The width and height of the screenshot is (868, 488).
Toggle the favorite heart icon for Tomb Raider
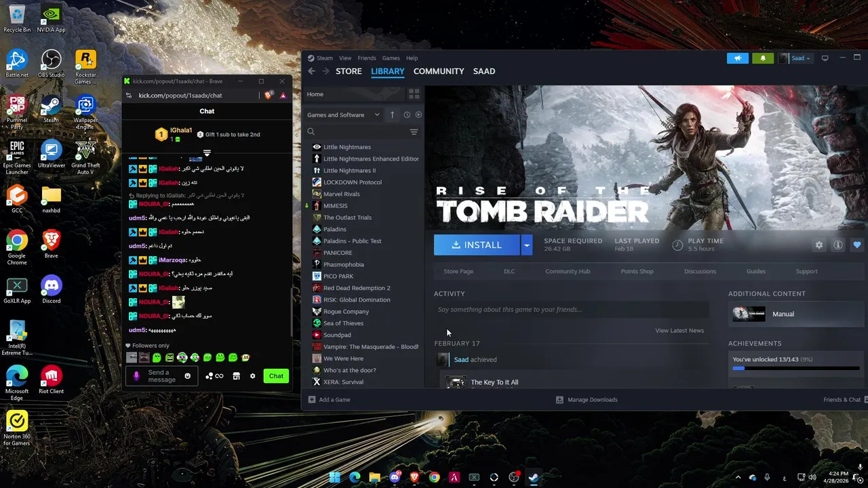857,245
